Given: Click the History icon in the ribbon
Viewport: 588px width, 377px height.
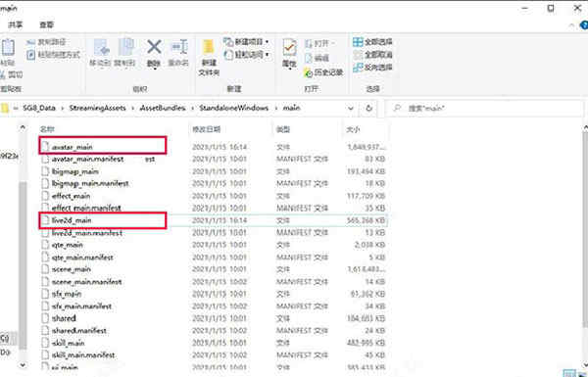Looking at the screenshot, I should (x=308, y=72).
